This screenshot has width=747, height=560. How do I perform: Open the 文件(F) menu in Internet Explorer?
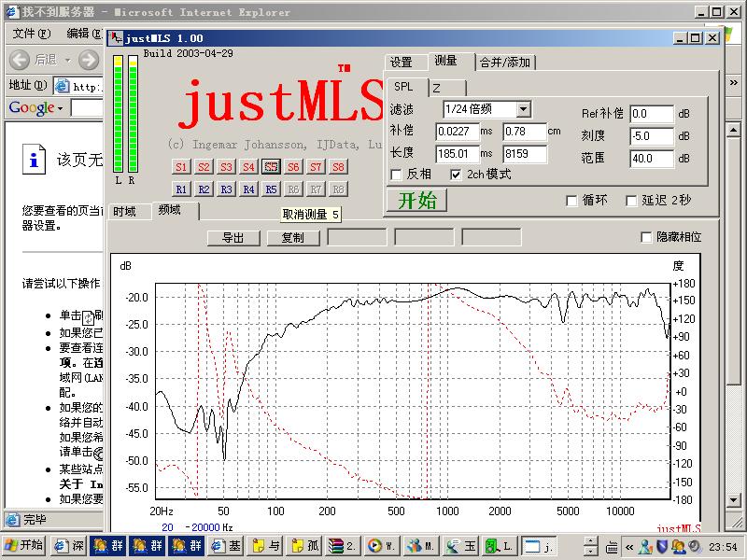(x=31, y=34)
